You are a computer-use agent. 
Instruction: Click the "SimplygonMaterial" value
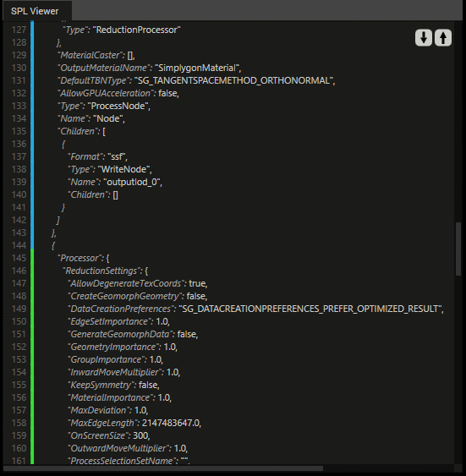click(x=196, y=68)
